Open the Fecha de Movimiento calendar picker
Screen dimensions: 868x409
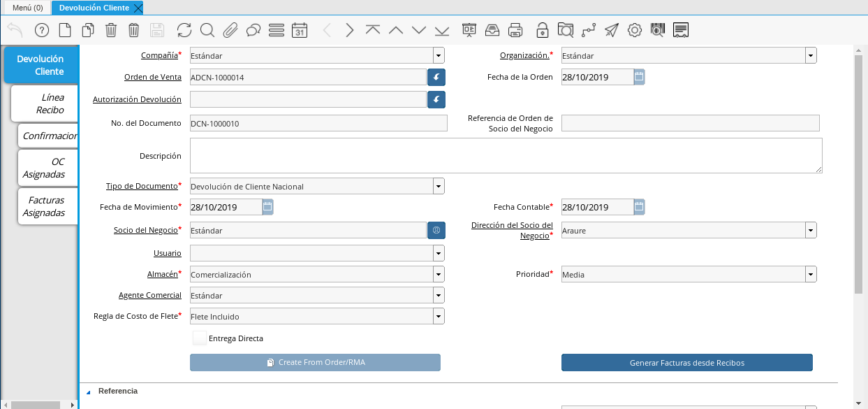[267, 207]
